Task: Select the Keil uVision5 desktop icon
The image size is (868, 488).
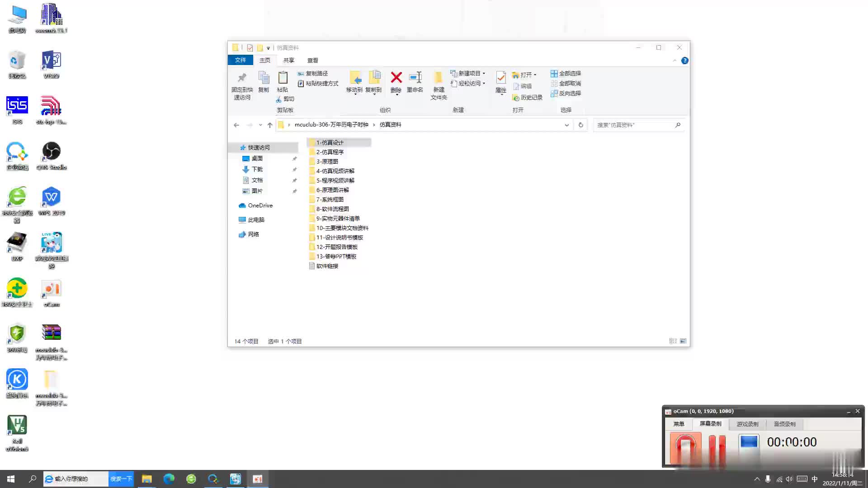Action: pos(17,433)
